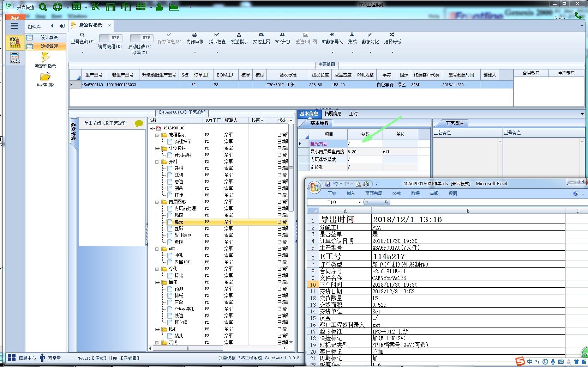Click the Excel help question mark icon
588x367 pixels.
[x=576, y=193]
